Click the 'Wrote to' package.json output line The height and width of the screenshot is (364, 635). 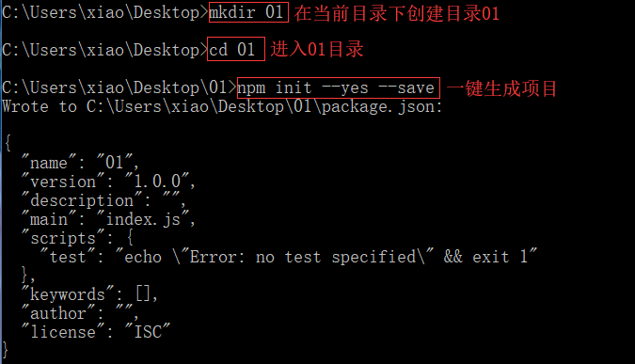222,107
